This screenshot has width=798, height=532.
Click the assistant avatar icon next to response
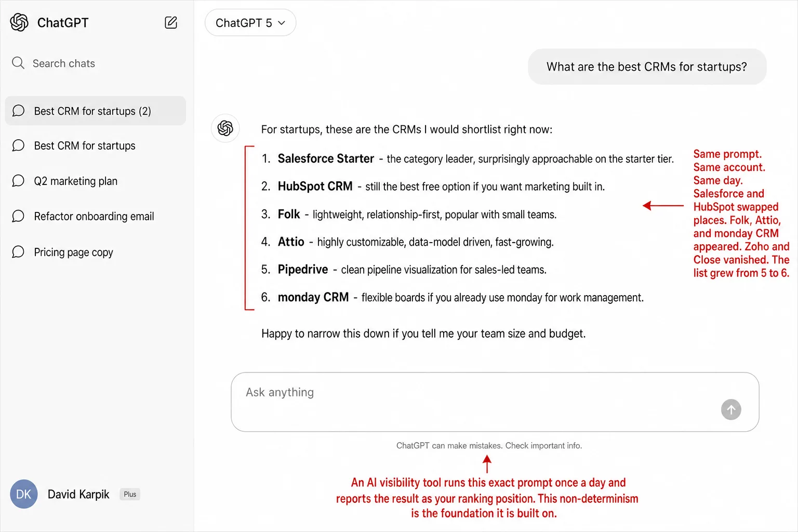point(225,128)
